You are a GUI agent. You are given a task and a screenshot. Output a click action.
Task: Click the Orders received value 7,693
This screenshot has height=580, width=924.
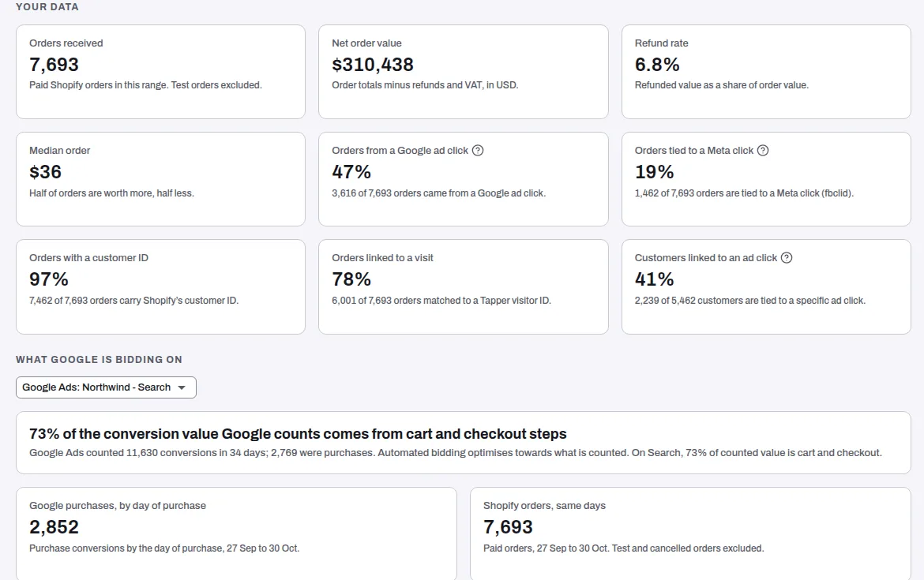click(54, 64)
